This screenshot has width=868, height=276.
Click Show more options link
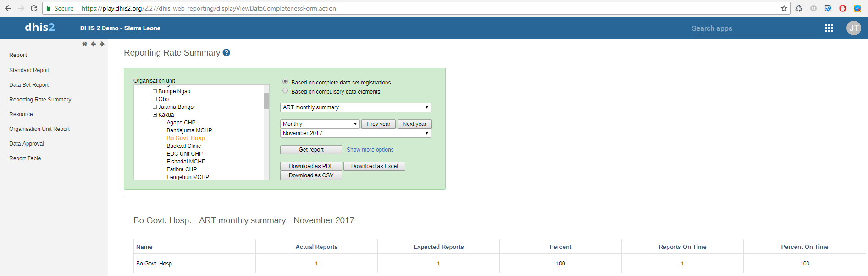[370, 150]
